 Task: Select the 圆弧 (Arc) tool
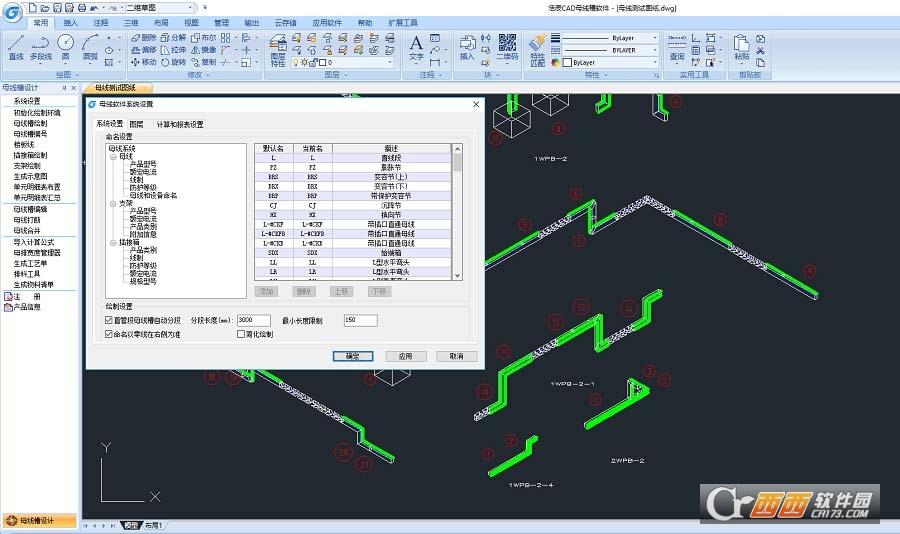pyautogui.click(x=90, y=47)
